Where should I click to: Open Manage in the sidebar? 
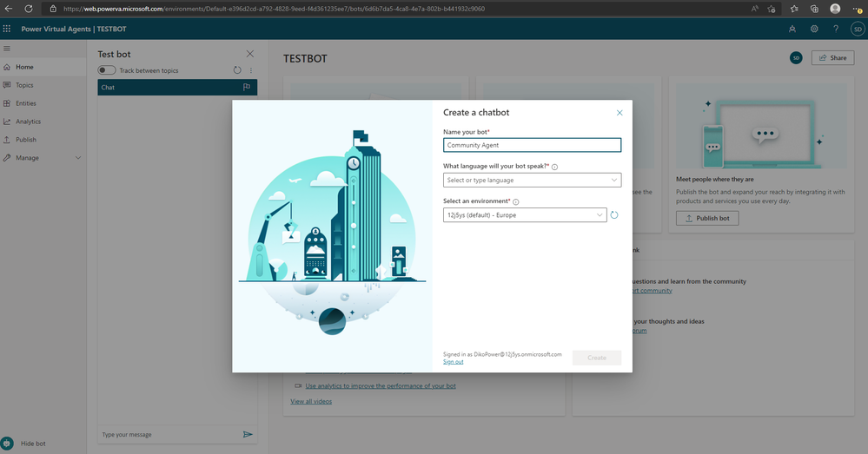(x=43, y=158)
